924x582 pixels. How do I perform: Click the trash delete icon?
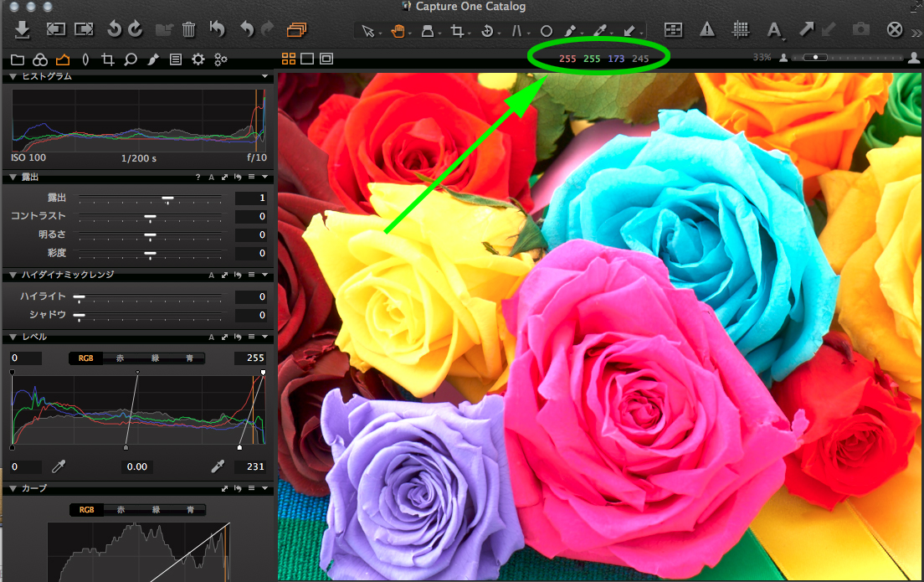coord(189,29)
